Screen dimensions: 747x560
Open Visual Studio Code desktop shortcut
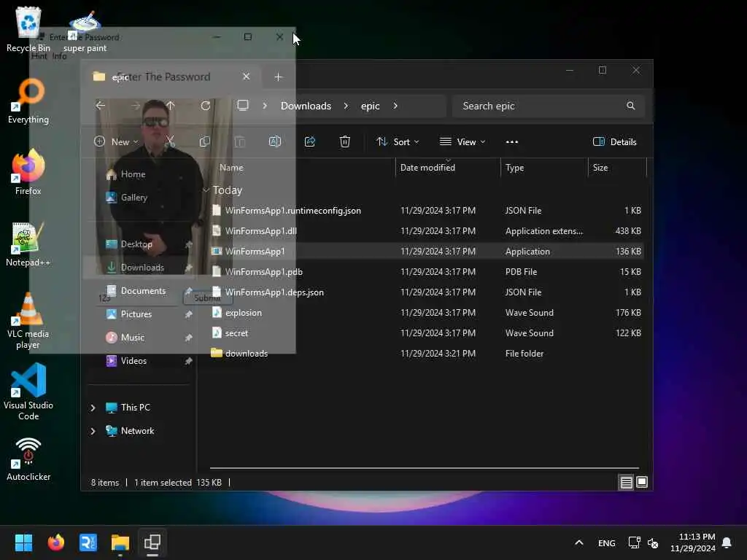pyautogui.click(x=28, y=392)
